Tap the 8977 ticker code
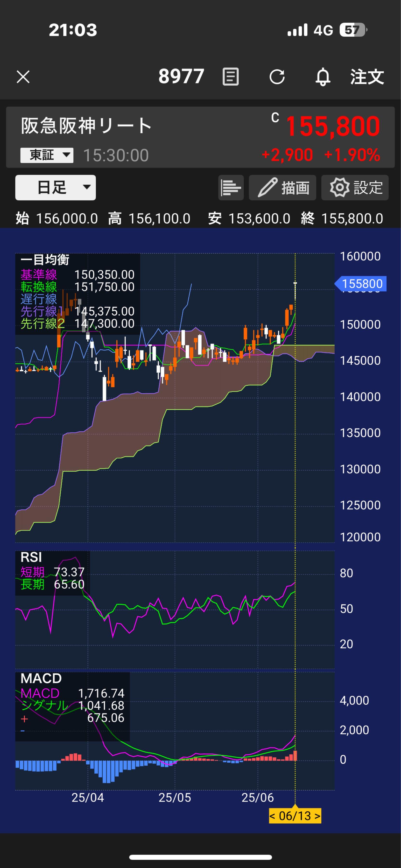 [182, 76]
